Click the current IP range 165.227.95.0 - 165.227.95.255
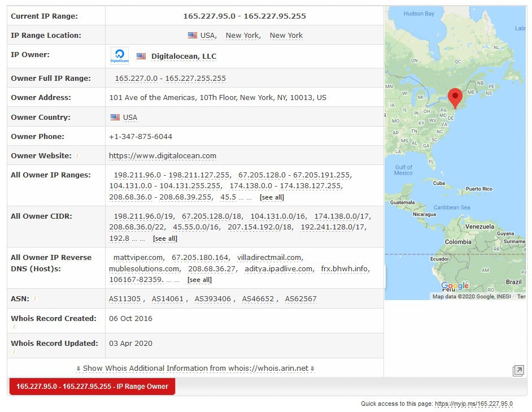 coord(245,16)
